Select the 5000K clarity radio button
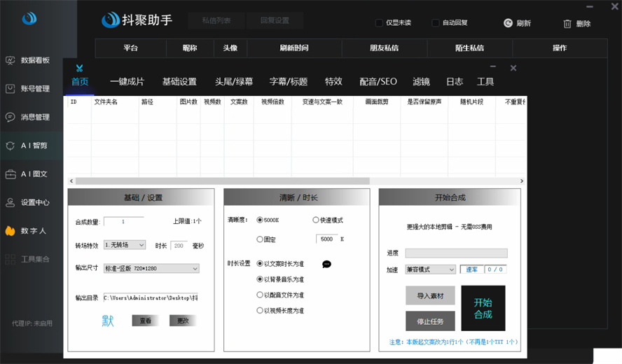The image size is (622, 364). click(260, 220)
